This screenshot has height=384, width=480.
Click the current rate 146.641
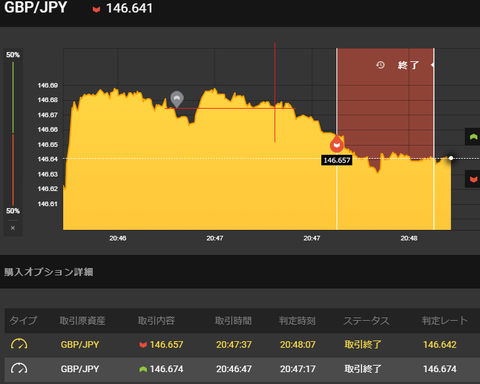(x=129, y=9)
